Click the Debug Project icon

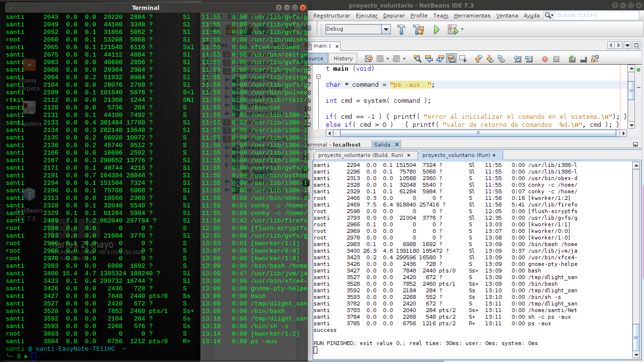(x=452, y=29)
